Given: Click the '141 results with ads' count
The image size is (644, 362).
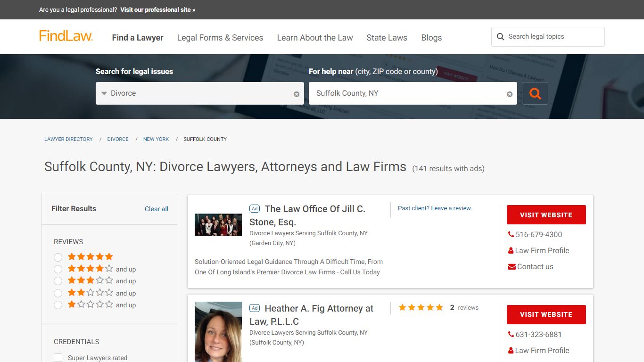Looking at the screenshot, I should coord(448,168).
